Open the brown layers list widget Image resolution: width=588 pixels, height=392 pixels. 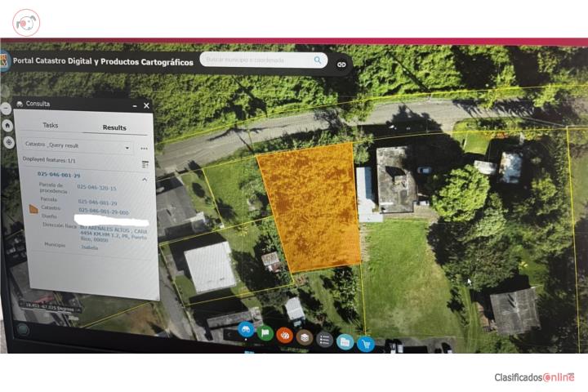coord(305,337)
